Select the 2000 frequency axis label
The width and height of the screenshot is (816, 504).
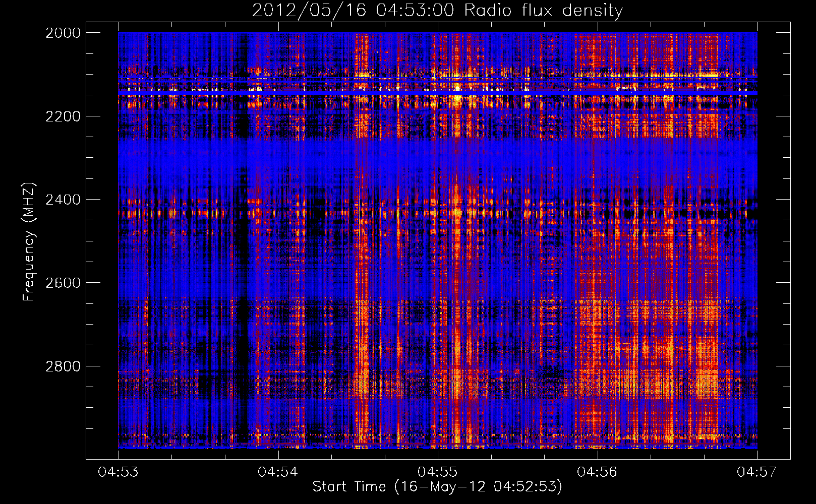coord(63,33)
